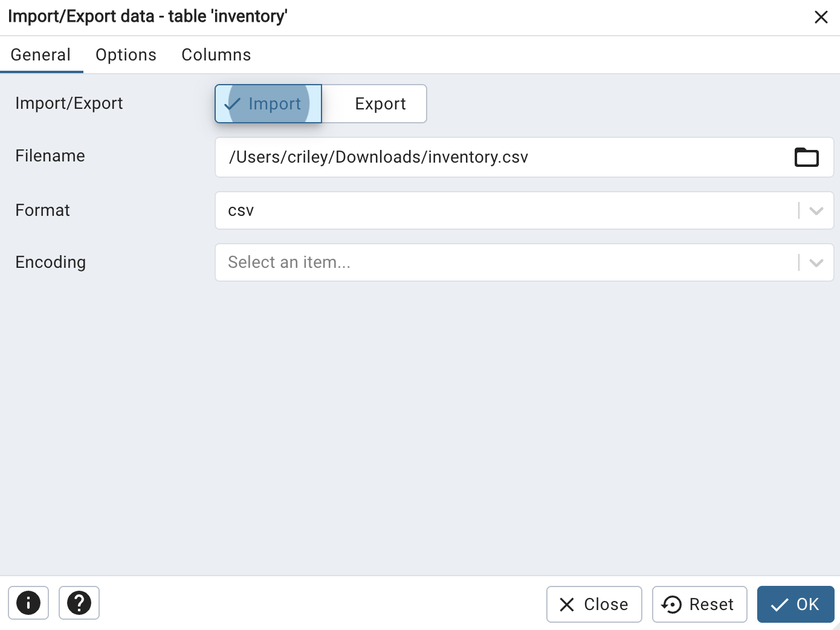This screenshot has width=840, height=630.
Task: Expand the Encoding dropdown chevron
Action: [816, 262]
